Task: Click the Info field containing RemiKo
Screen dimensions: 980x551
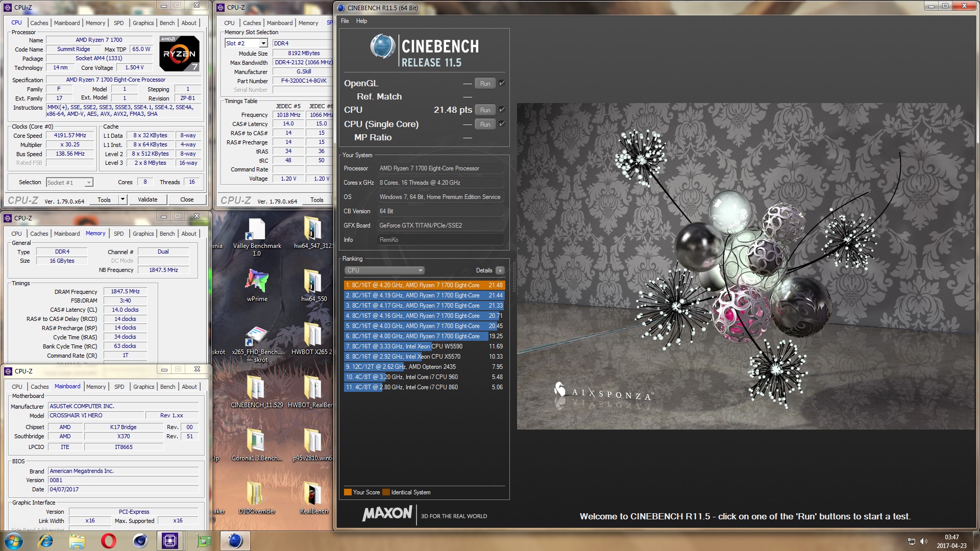Action: pyautogui.click(x=441, y=240)
